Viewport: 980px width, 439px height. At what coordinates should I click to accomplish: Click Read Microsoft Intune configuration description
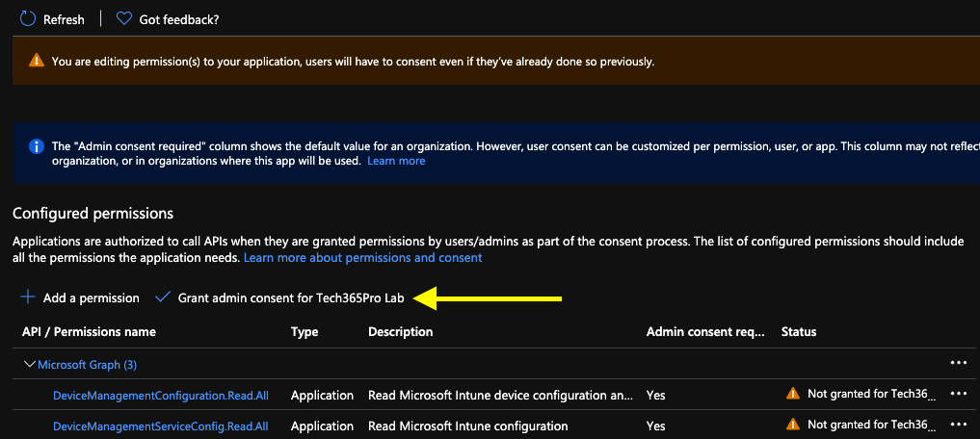pyautogui.click(x=468, y=426)
